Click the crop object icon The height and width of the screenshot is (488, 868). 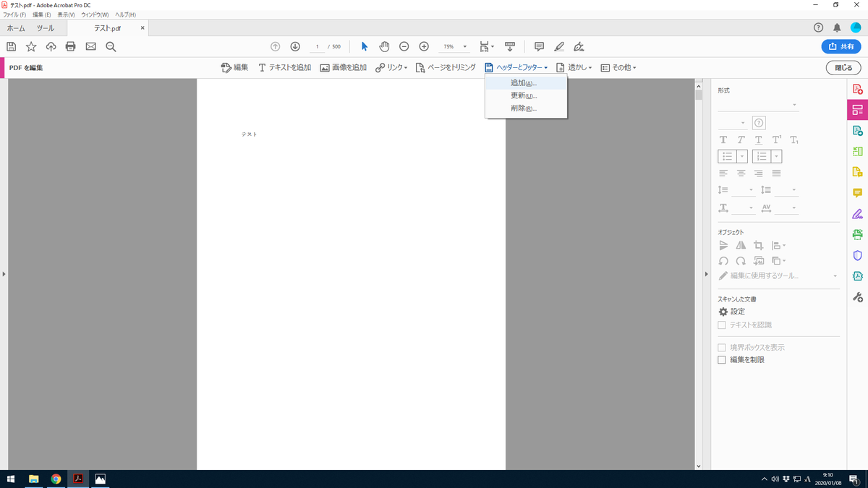[x=759, y=246]
